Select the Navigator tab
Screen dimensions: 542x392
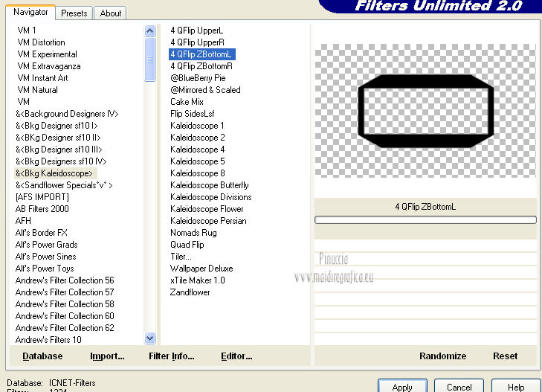pyautogui.click(x=30, y=12)
